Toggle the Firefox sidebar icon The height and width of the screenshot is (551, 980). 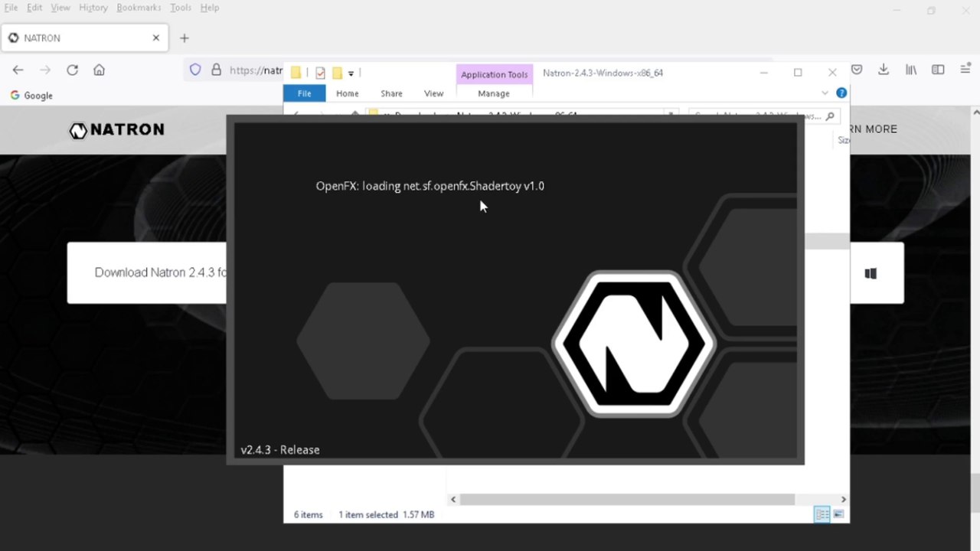coord(938,70)
